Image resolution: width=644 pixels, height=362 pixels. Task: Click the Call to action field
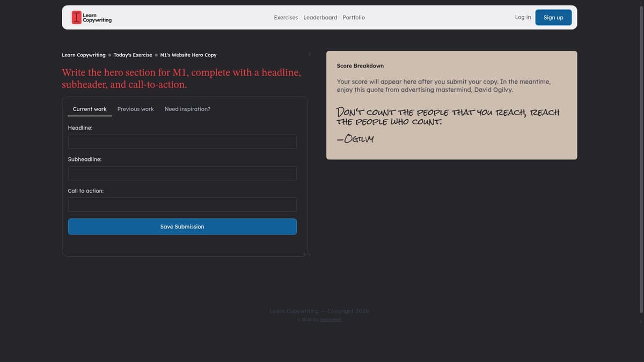tap(182, 204)
